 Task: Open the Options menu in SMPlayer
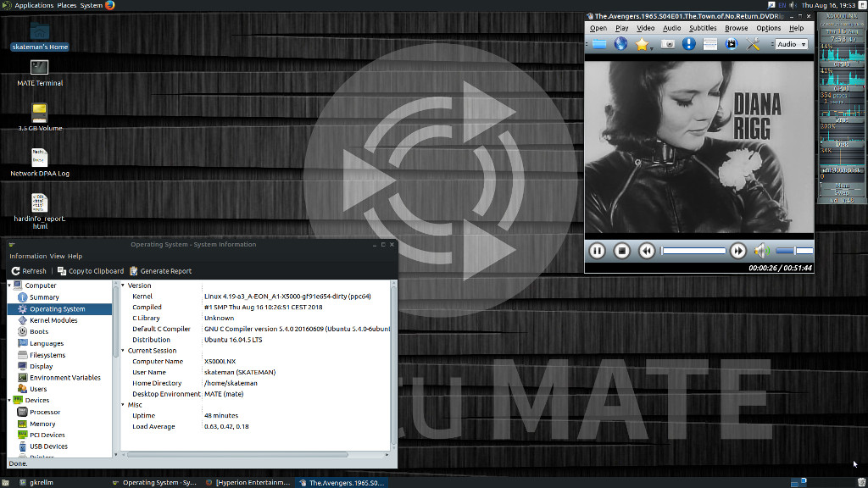768,28
